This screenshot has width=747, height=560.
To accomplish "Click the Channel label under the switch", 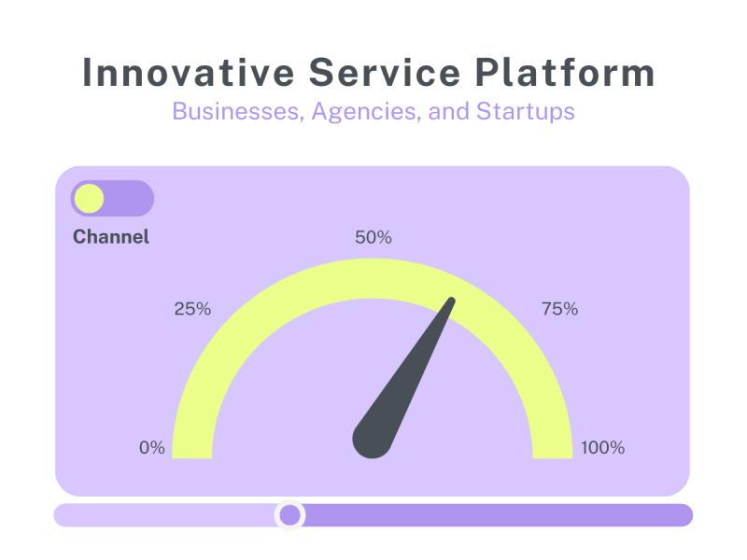I will [x=111, y=237].
